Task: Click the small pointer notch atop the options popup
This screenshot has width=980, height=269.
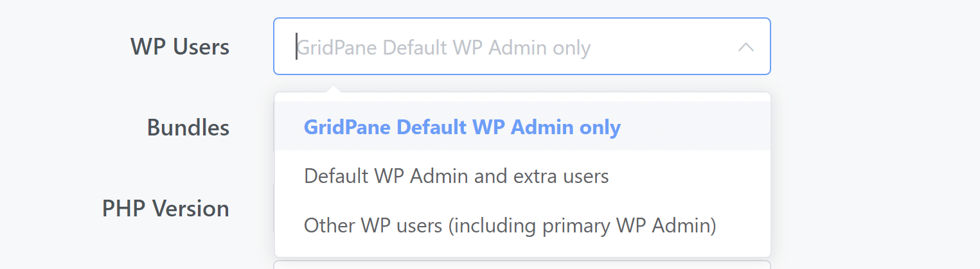Action: tap(332, 89)
